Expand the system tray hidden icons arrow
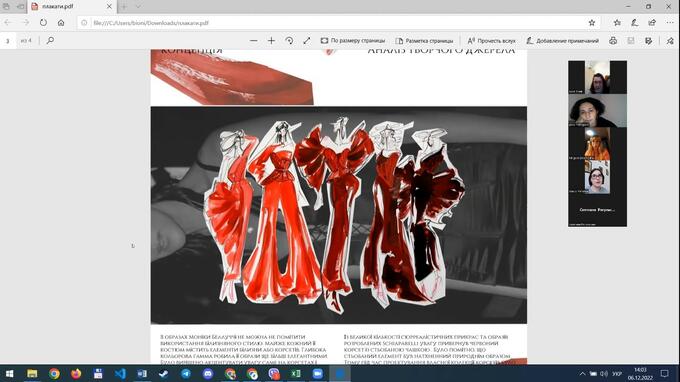Viewport: 680px width, 382px height. 582,373
